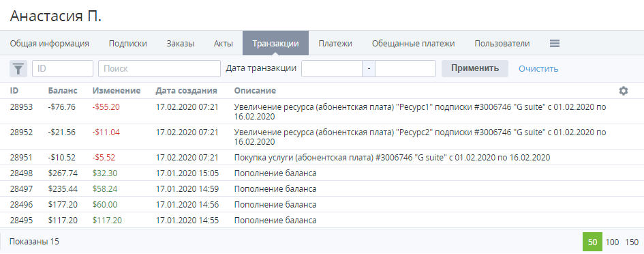The image size is (644, 254).
Task: Show 150 rows per page
Action: 632,242
